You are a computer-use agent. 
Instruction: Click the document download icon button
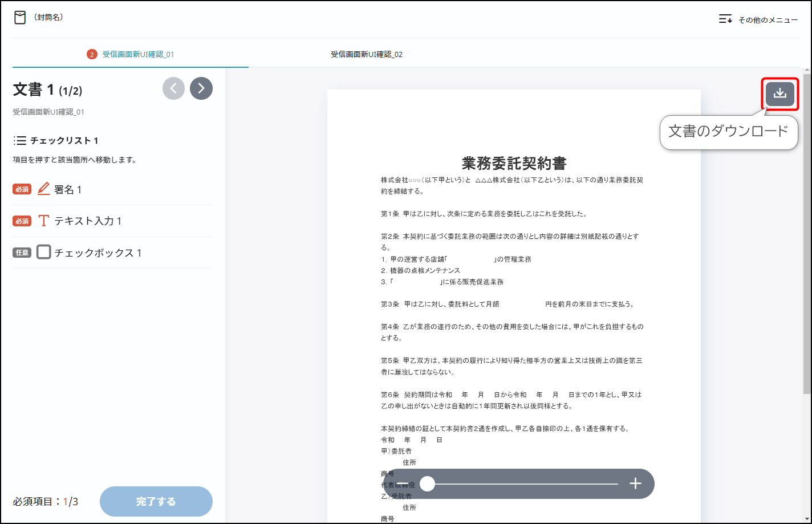point(779,94)
